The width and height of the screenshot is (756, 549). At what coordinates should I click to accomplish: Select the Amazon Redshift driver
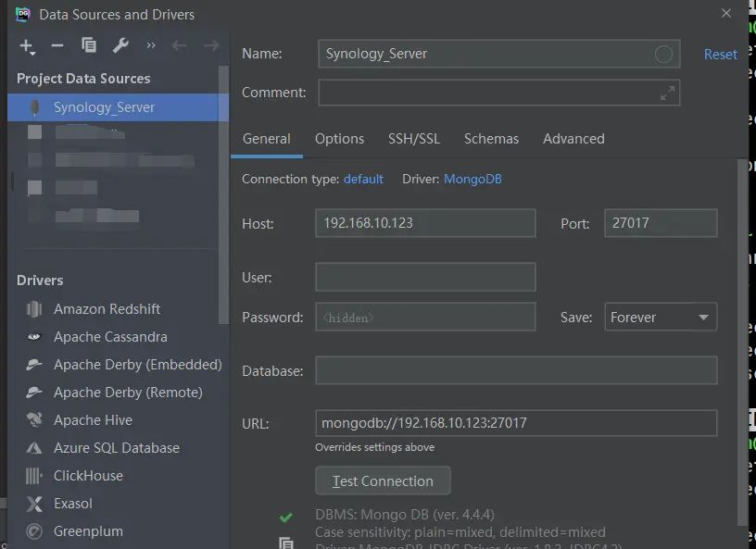(107, 309)
